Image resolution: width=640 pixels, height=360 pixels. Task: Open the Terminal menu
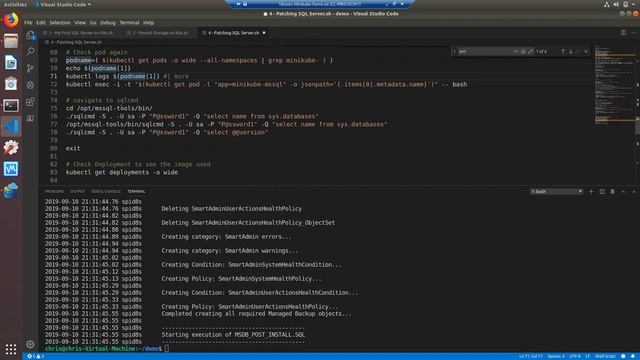pos(129,23)
